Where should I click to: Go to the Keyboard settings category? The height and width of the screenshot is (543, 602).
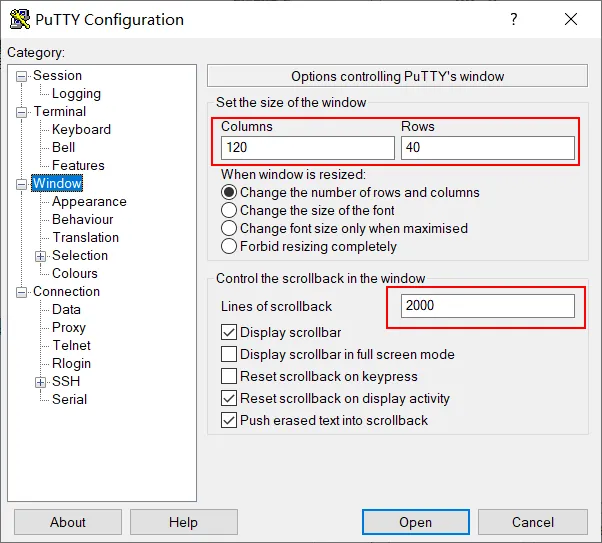(81, 129)
